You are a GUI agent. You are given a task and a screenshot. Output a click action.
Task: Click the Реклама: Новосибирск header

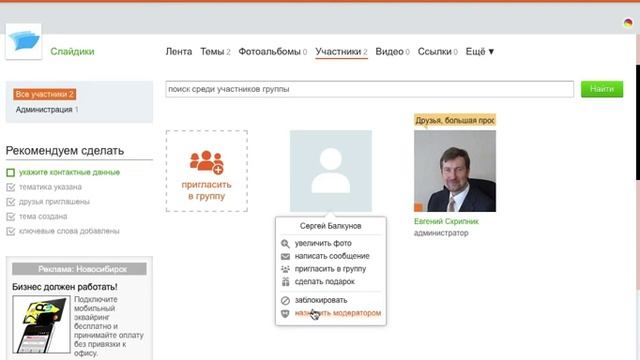79,269
